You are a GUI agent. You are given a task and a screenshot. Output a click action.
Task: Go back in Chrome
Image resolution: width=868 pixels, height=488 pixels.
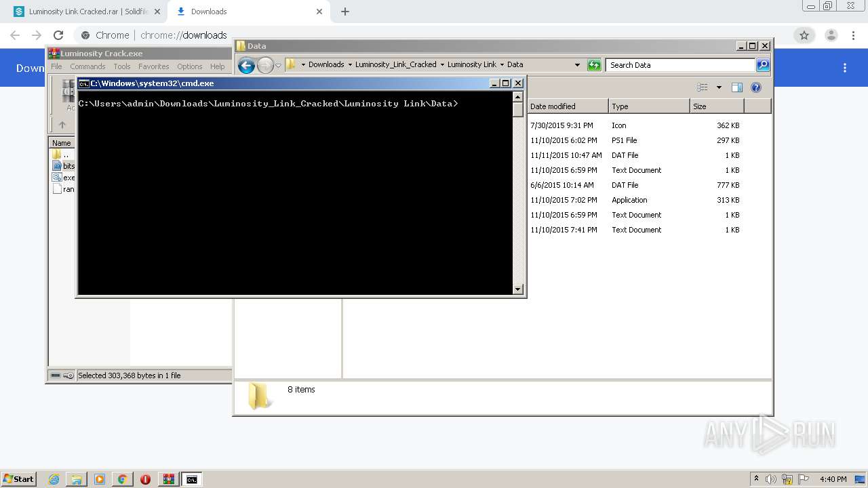pyautogui.click(x=15, y=35)
